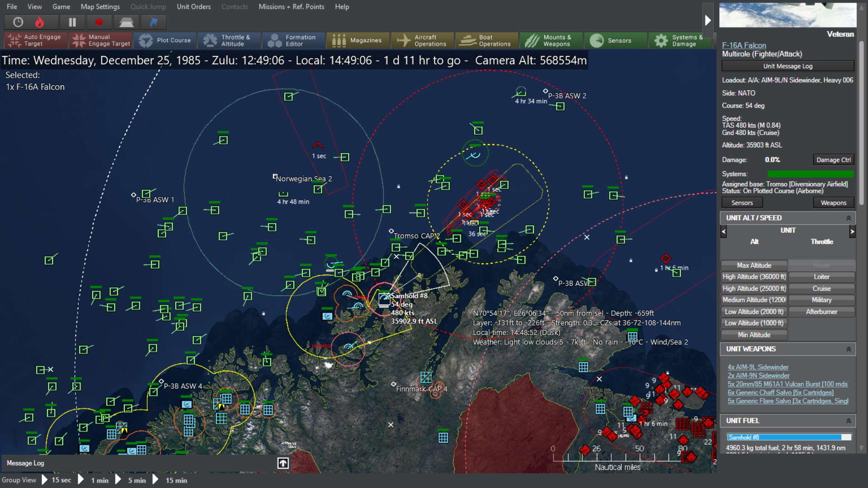Collapse the right sidebar with the white arrow
Viewport: 868px width, 488px height.
708,20
